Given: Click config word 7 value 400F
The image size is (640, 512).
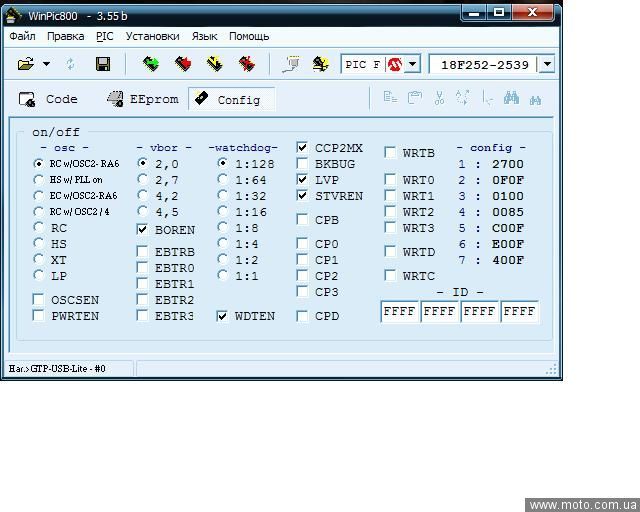Looking at the screenshot, I should (508, 260).
